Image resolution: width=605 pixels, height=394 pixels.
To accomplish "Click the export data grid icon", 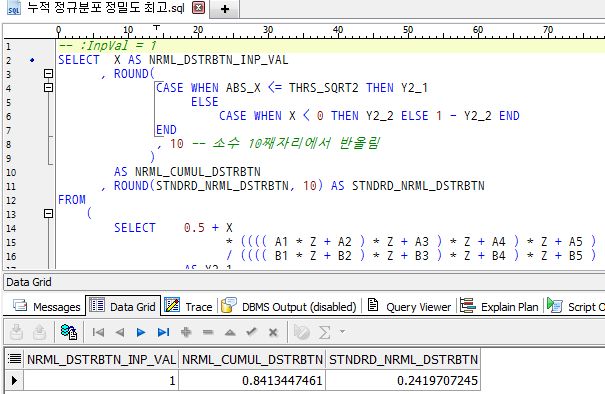I will point(17,332).
